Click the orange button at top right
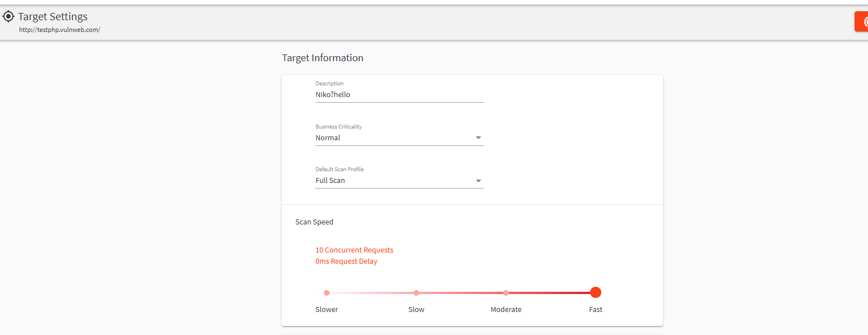This screenshot has height=335, width=868. pos(861,21)
